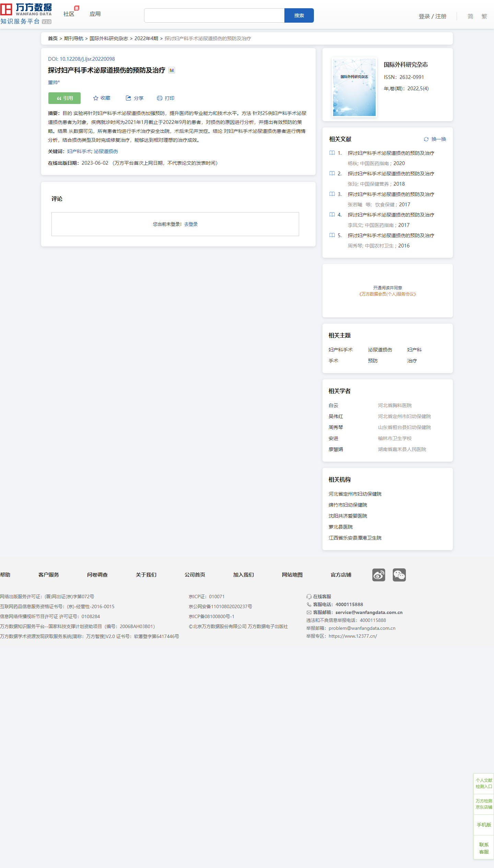Image resolution: width=494 pixels, height=868 pixels.
Task: Refresh related literature with 换一换
Action: [x=435, y=139]
